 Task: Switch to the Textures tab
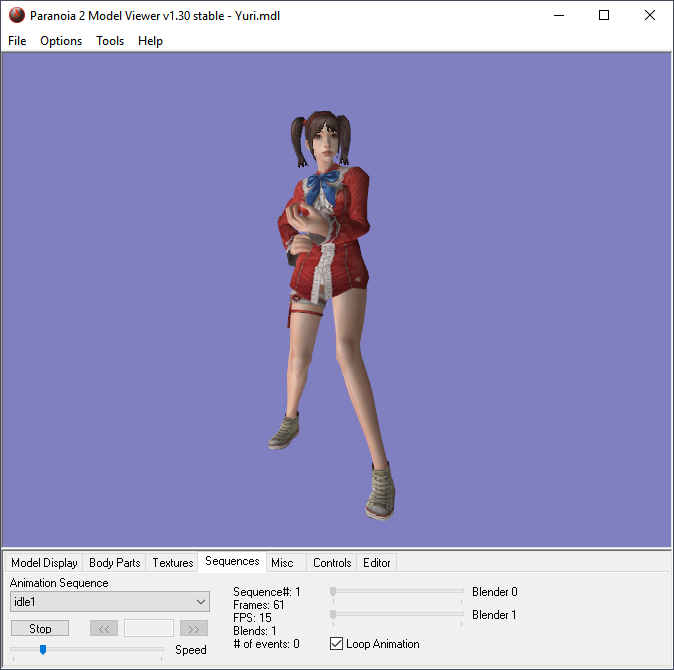pyautogui.click(x=173, y=563)
